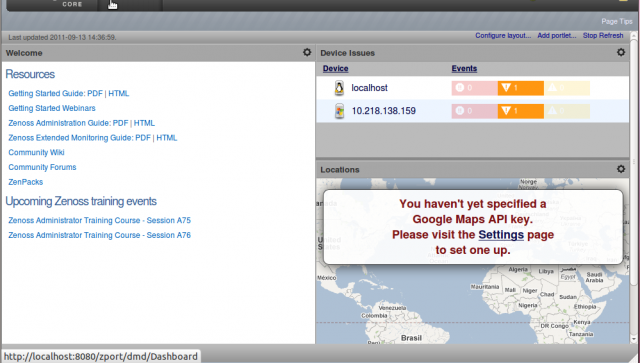
Task: Open the Locations portlet gear settings
Action: click(x=621, y=169)
